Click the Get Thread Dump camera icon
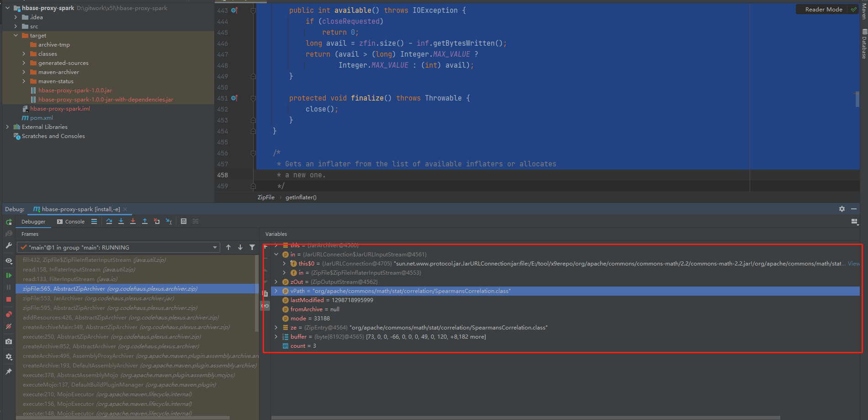Viewport: 868px width, 420px height. (x=9, y=341)
